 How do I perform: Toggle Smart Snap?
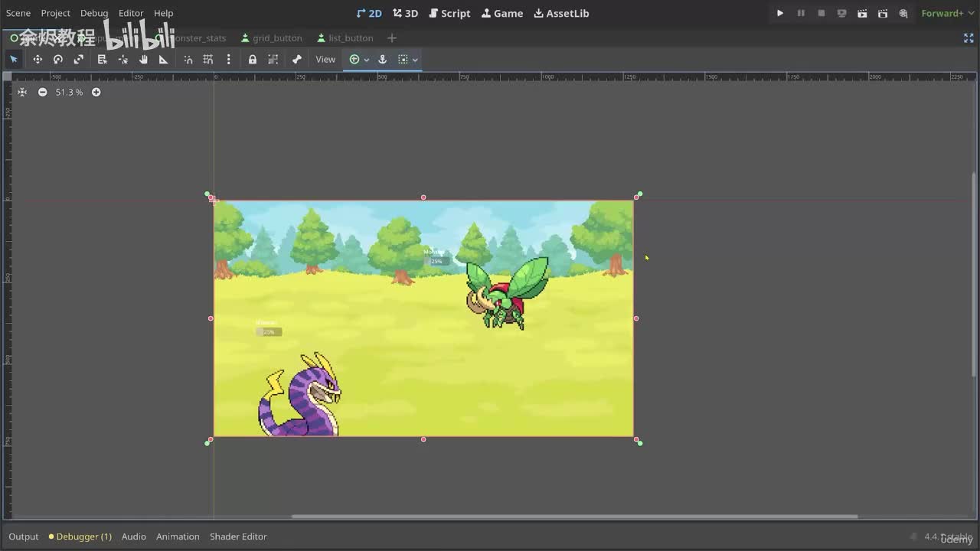(188, 59)
